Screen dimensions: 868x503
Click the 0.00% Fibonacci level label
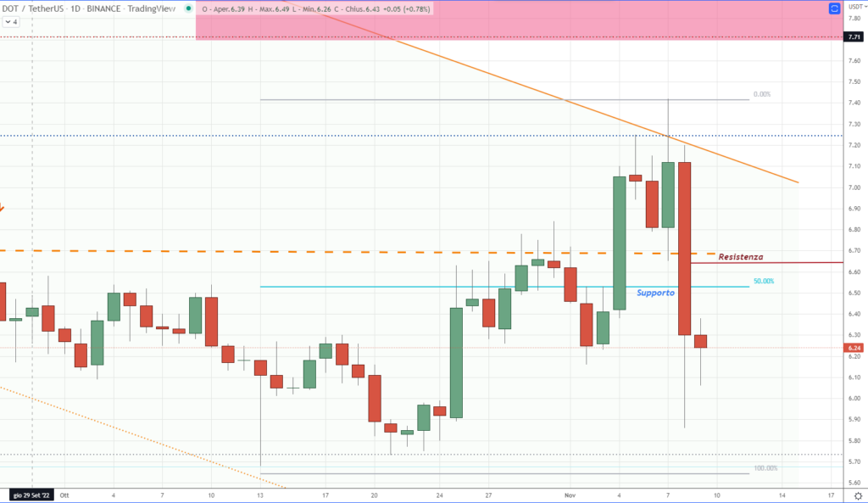pyautogui.click(x=763, y=94)
